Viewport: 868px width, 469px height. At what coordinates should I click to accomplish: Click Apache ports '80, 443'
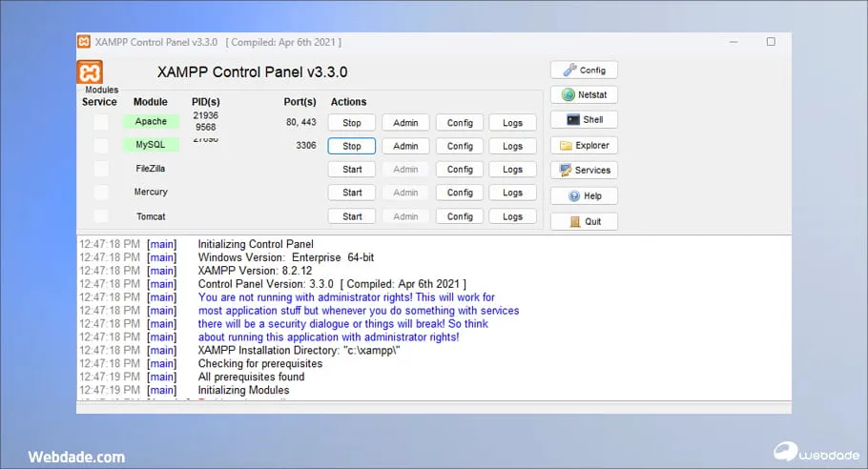tap(301, 122)
